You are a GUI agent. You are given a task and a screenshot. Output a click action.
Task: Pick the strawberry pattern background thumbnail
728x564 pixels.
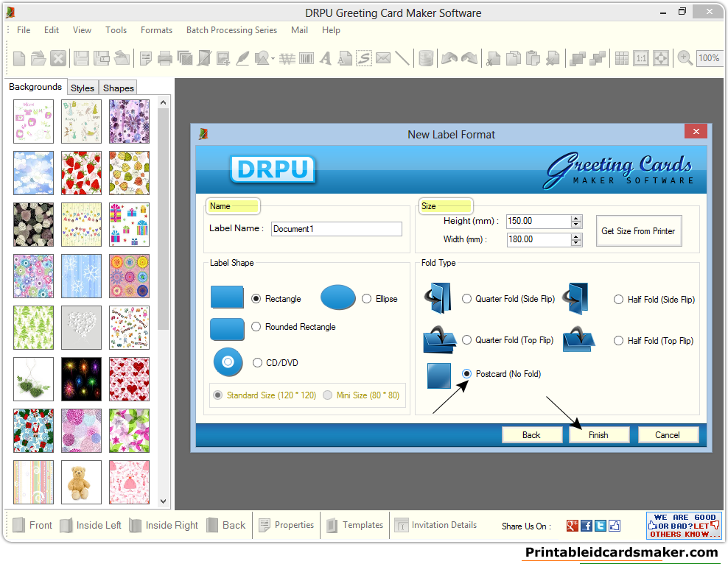click(x=81, y=173)
